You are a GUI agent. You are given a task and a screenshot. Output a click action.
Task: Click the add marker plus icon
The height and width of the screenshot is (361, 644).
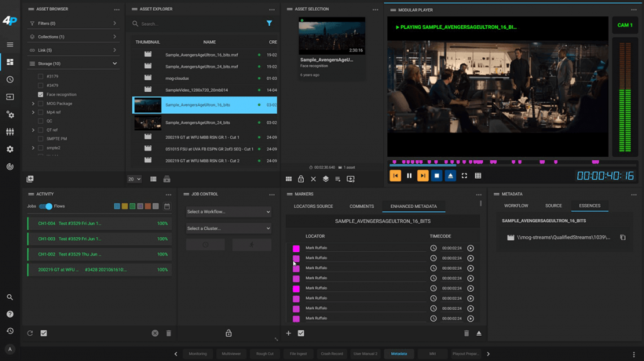coord(289,333)
